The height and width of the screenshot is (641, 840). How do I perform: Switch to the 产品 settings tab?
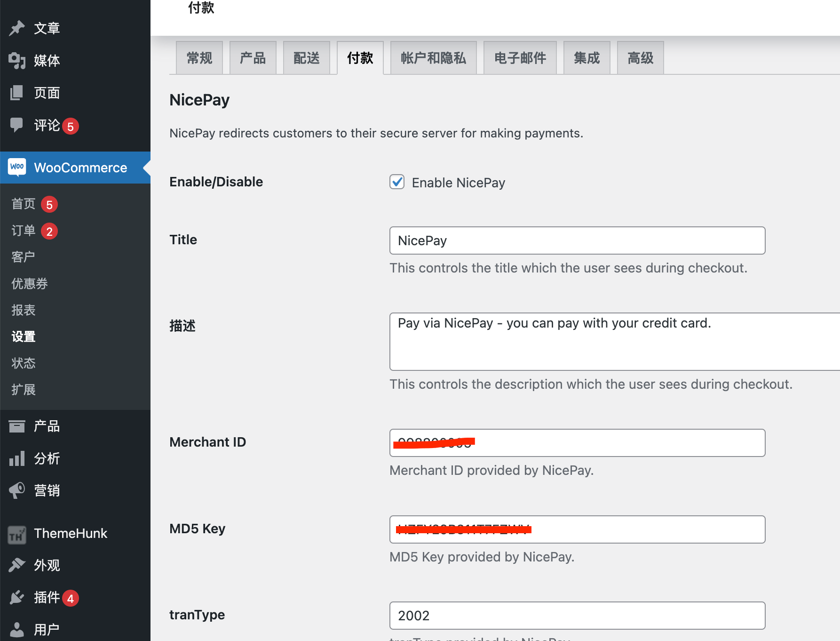[x=253, y=58]
